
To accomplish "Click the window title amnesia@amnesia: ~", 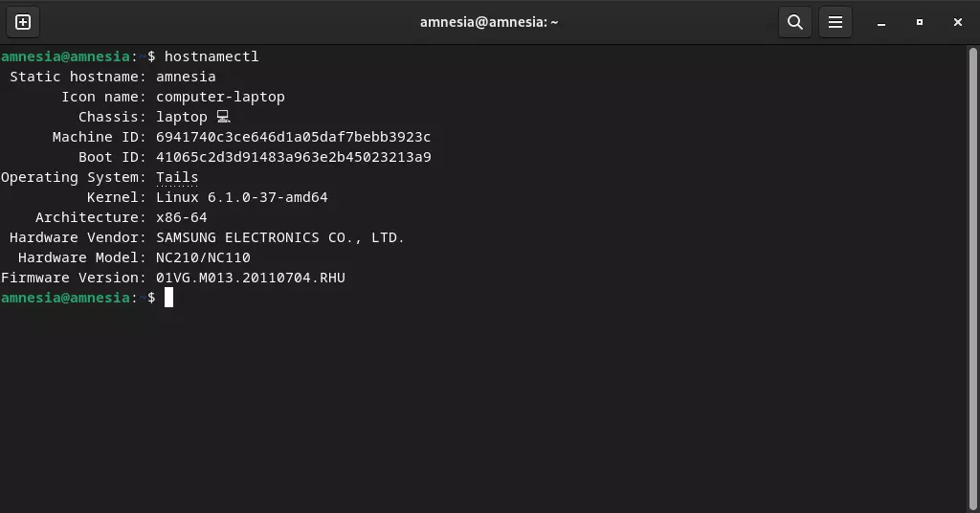I will (489, 23).
